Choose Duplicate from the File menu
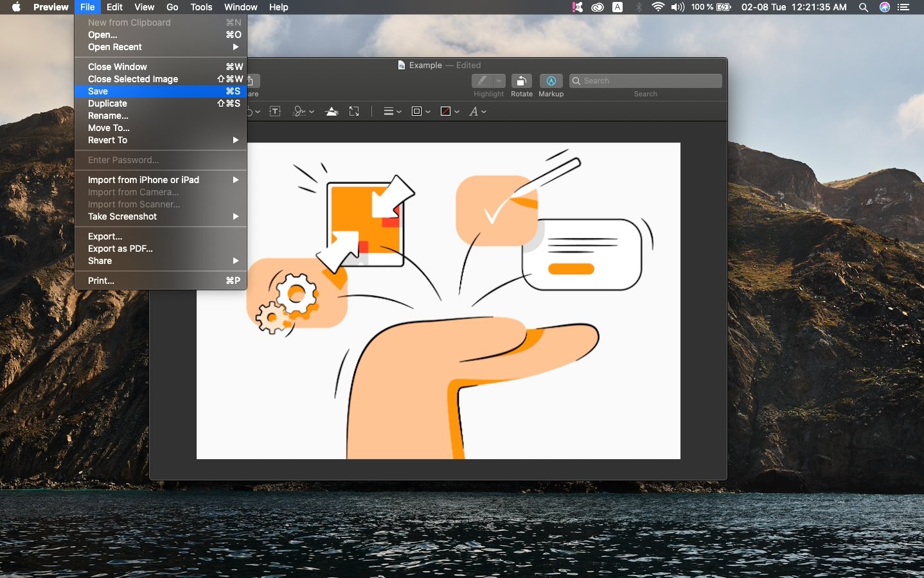 [x=161, y=103]
